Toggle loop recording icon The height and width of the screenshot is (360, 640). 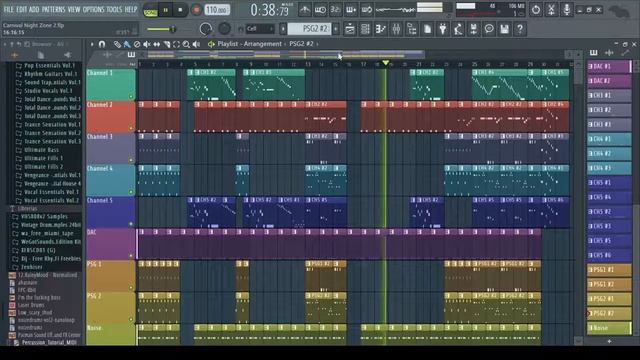pyautogui.click(x=367, y=10)
